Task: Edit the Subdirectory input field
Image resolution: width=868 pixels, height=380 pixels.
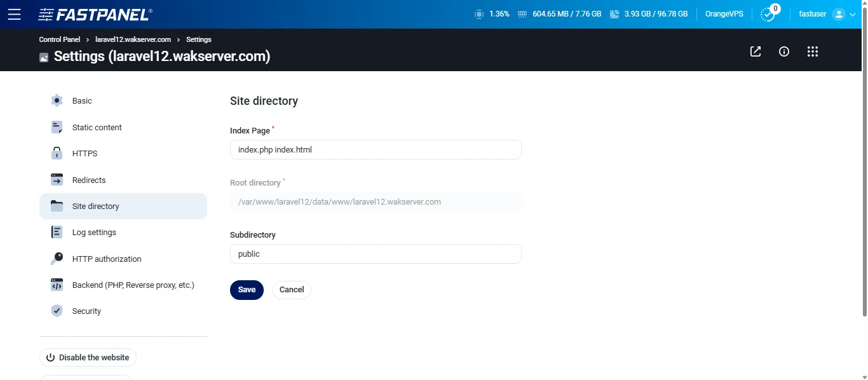Action: pyautogui.click(x=375, y=254)
